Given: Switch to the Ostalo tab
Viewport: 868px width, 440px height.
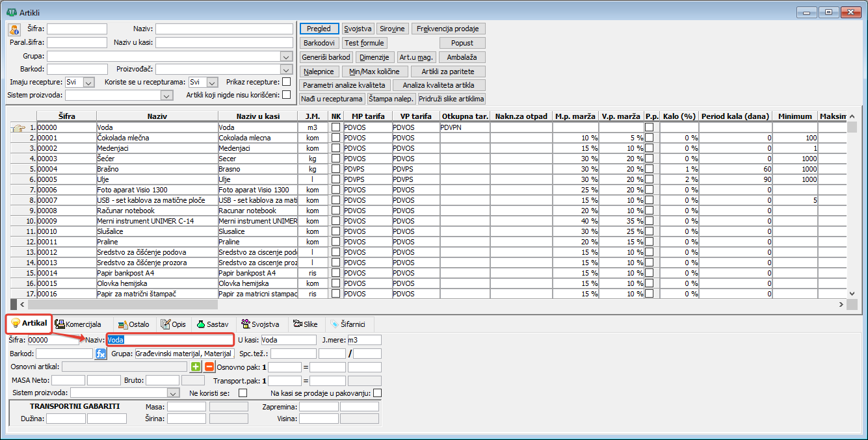Looking at the screenshot, I should [x=133, y=324].
